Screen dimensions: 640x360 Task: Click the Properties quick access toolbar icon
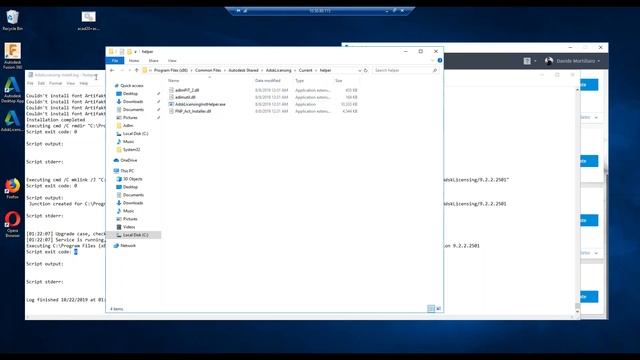click(x=122, y=51)
